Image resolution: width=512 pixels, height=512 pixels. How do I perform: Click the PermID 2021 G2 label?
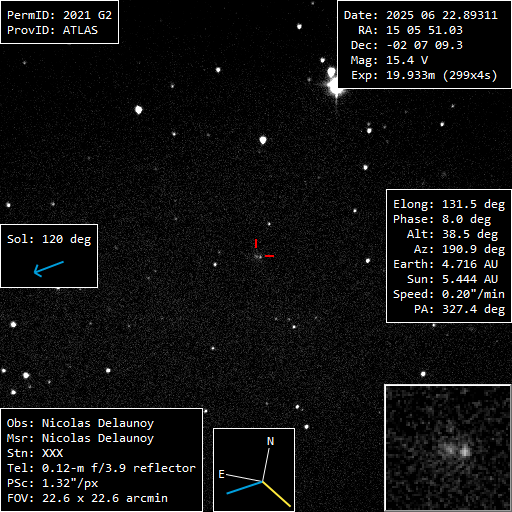click(59, 15)
